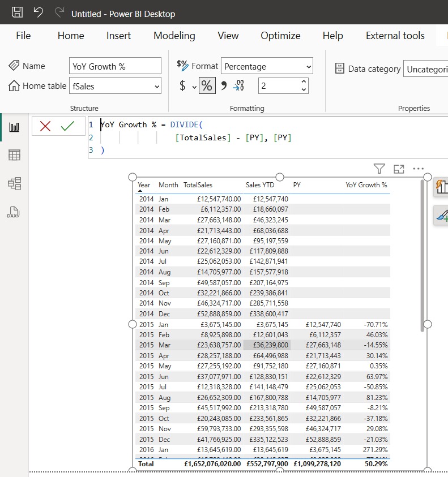Click the Undo arrow icon

(38, 12)
